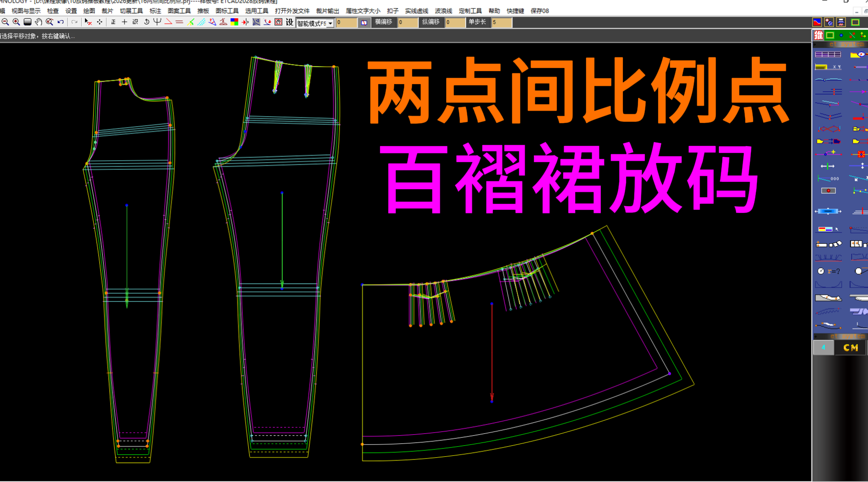868x482 pixels.
Task: Click the zoom out magnifier icon
Action: point(5,22)
